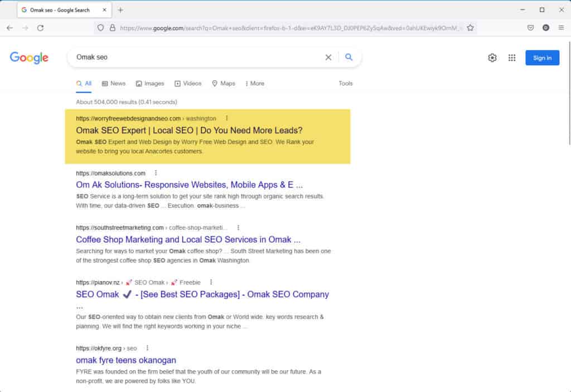The height and width of the screenshot is (392, 571).
Task: Click the https://omaksolutions.com URL text
Action: [x=110, y=173]
